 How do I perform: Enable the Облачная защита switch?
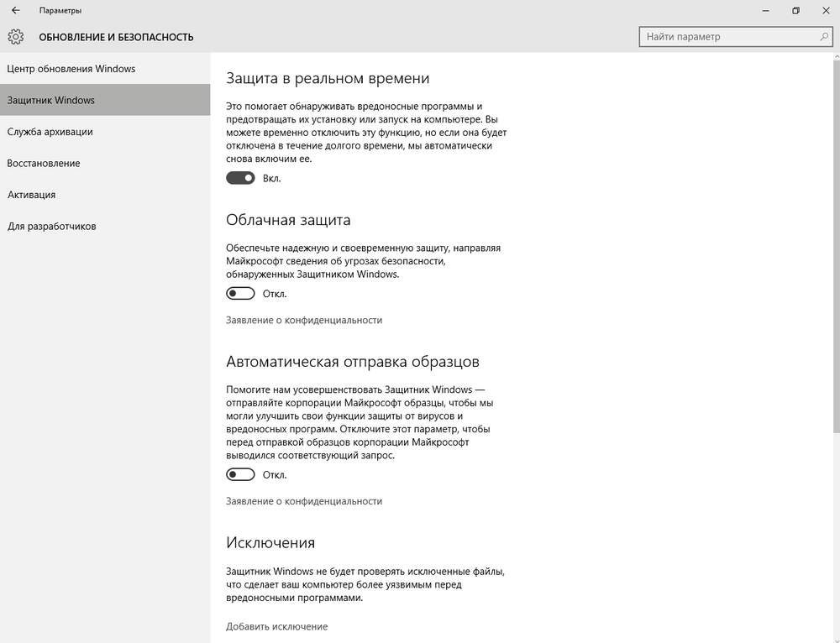click(240, 294)
